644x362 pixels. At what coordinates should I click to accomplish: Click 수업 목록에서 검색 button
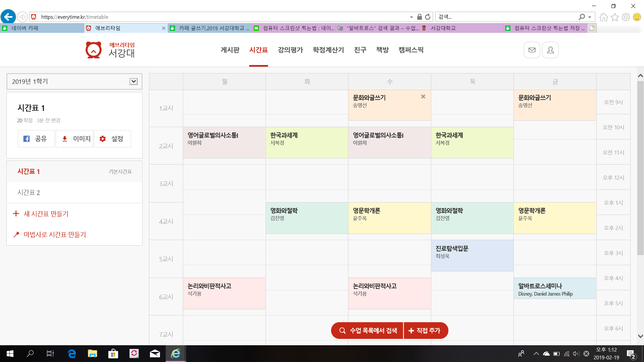[x=367, y=330]
